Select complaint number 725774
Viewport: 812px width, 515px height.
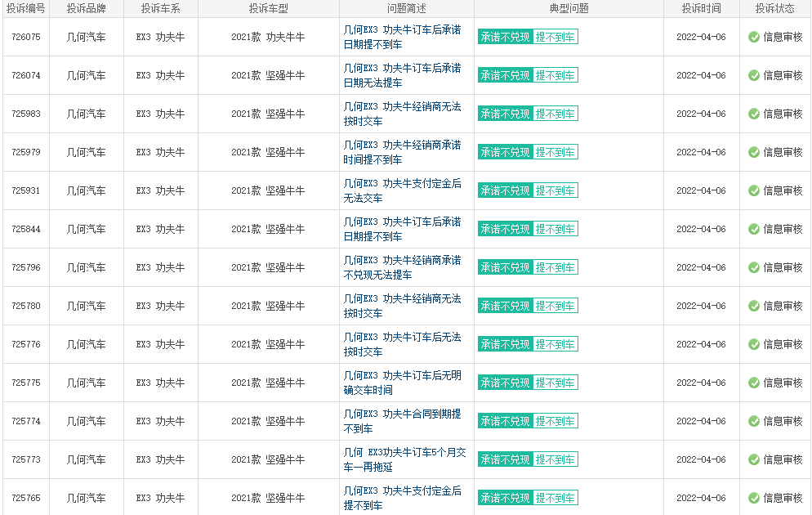tap(26, 421)
